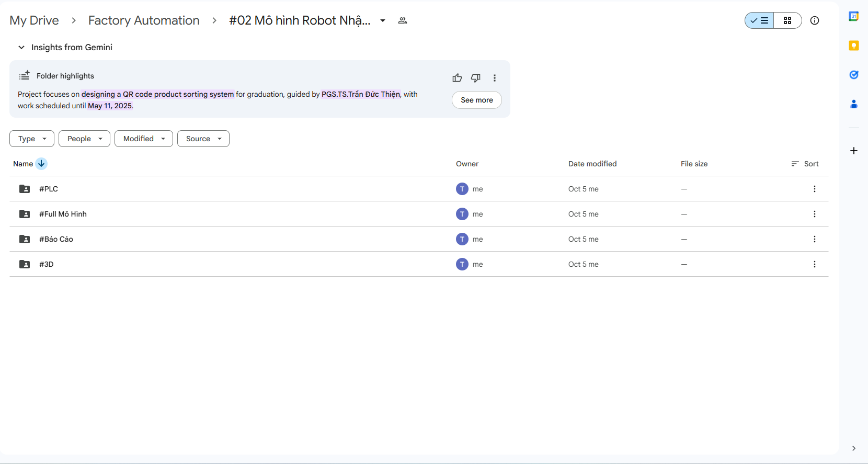
Task: Reverse sort direction arrow next to Name
Action: [x=41, y=164]
